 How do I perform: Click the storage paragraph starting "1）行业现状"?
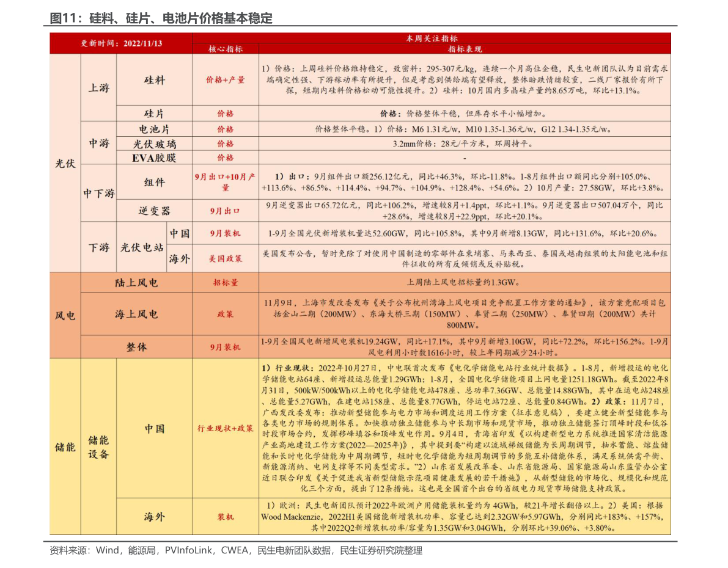coord(465,428)
